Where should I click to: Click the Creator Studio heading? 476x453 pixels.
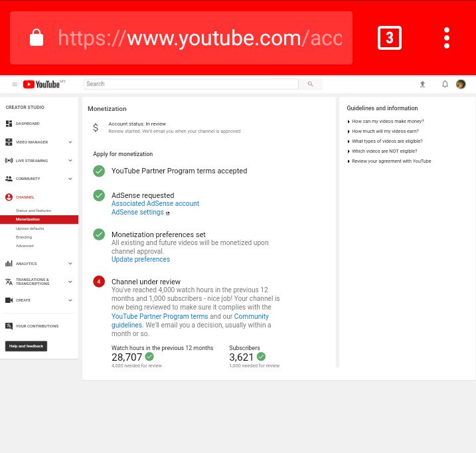point(25,107)
